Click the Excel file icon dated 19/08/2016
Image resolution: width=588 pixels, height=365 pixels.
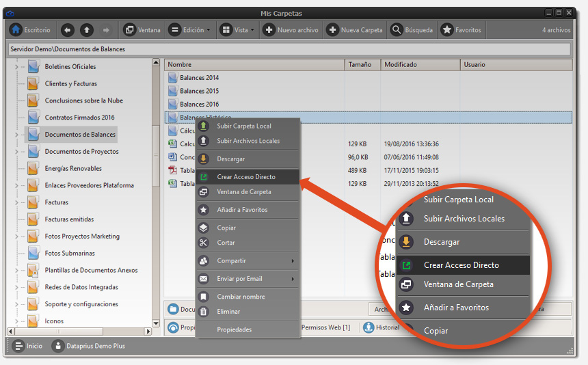(172, 144)
